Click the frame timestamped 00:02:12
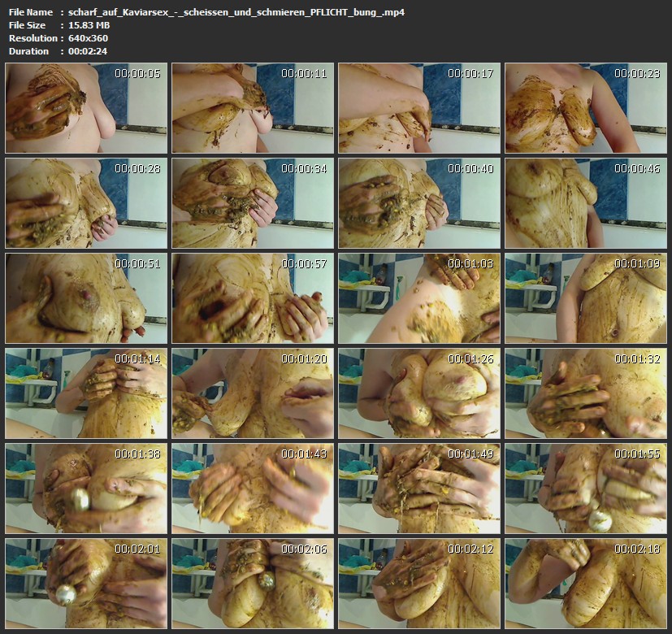 point(418,583)
